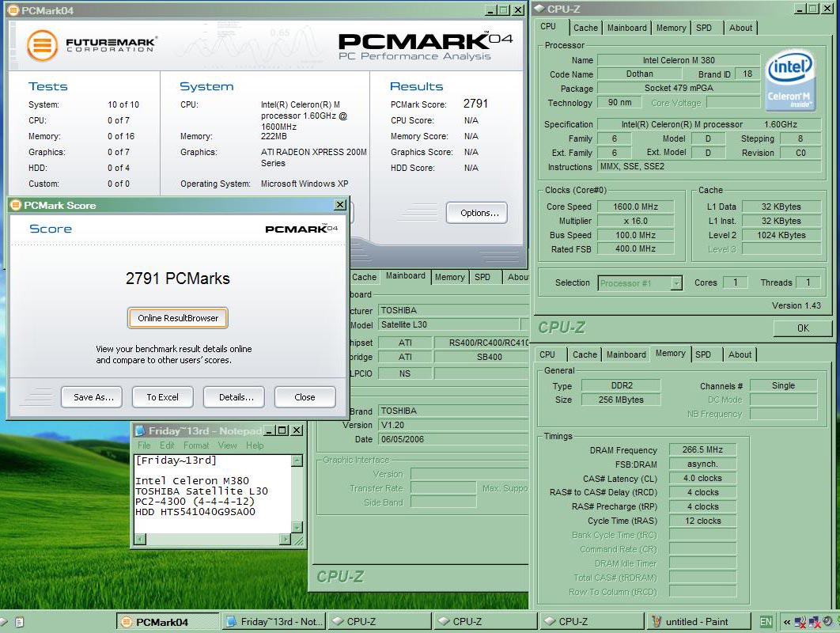Screen dimensions: 840x633
Task: Select CPU tab in top CPU-Z window
Action: [x=547, y=27]
